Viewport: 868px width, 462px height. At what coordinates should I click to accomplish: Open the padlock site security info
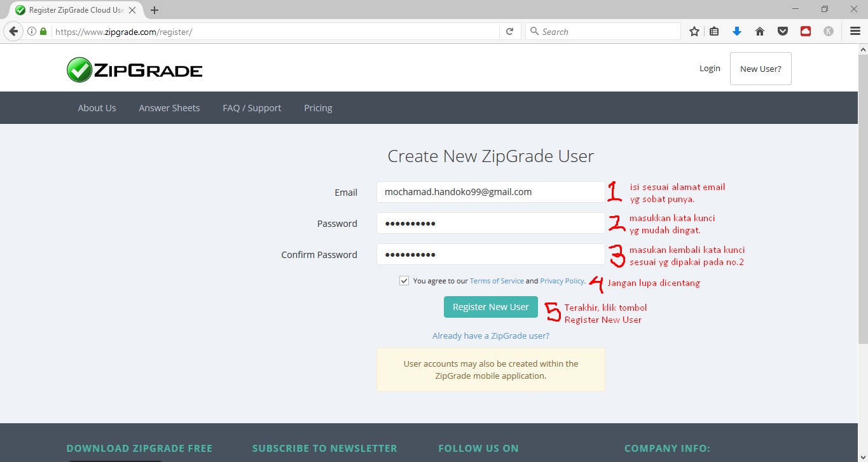(x=42, y=31)
